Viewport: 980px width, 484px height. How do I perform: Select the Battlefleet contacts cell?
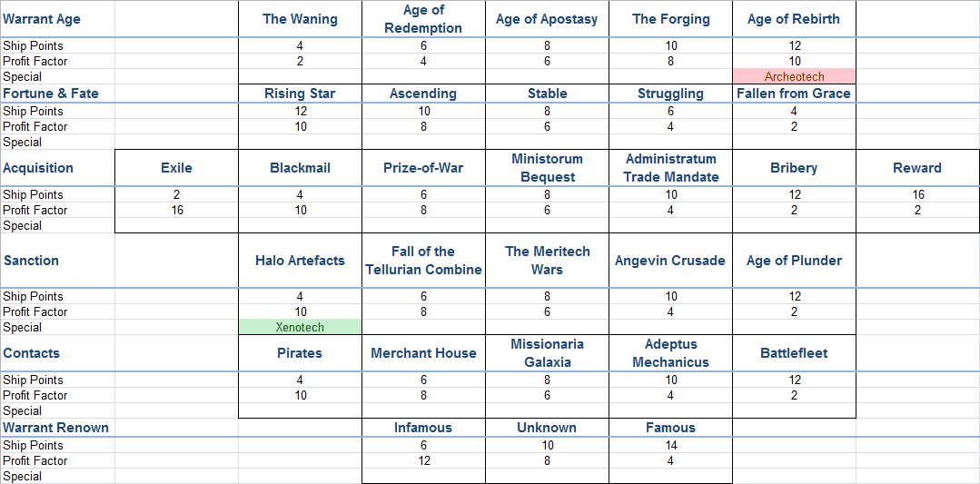(794, 353)
